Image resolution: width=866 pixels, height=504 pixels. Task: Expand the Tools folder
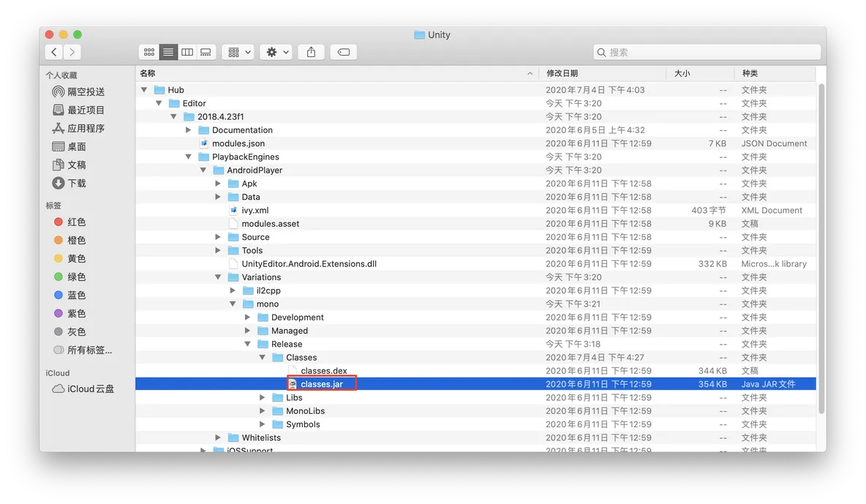[x=218, y=250]
